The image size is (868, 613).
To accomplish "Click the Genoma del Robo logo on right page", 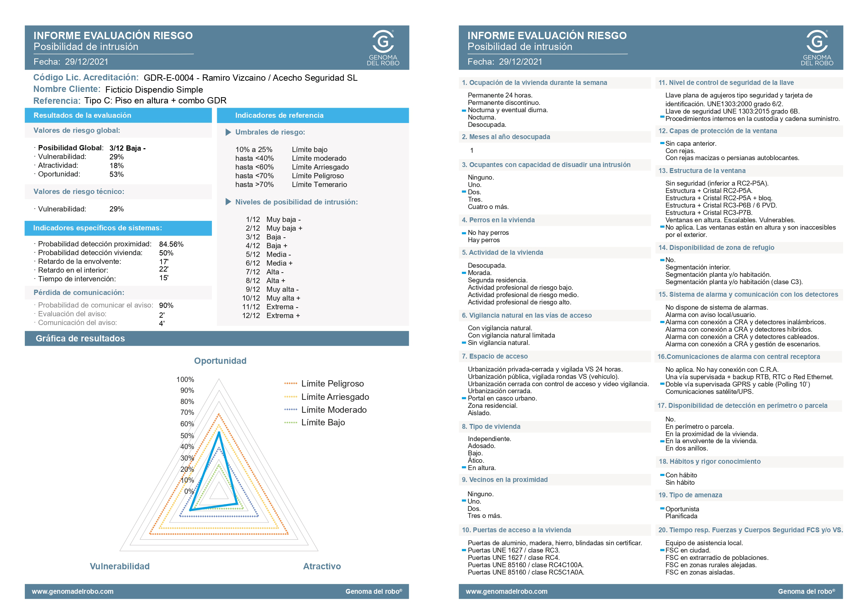I will (x=817, y=48).
